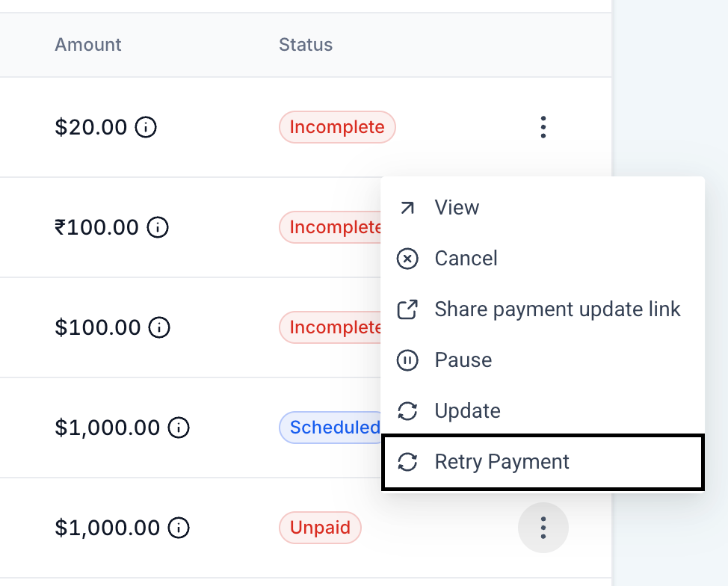Screen dimensions: 728x586
Task: Click the Status column header
Action: click(306, 45)
